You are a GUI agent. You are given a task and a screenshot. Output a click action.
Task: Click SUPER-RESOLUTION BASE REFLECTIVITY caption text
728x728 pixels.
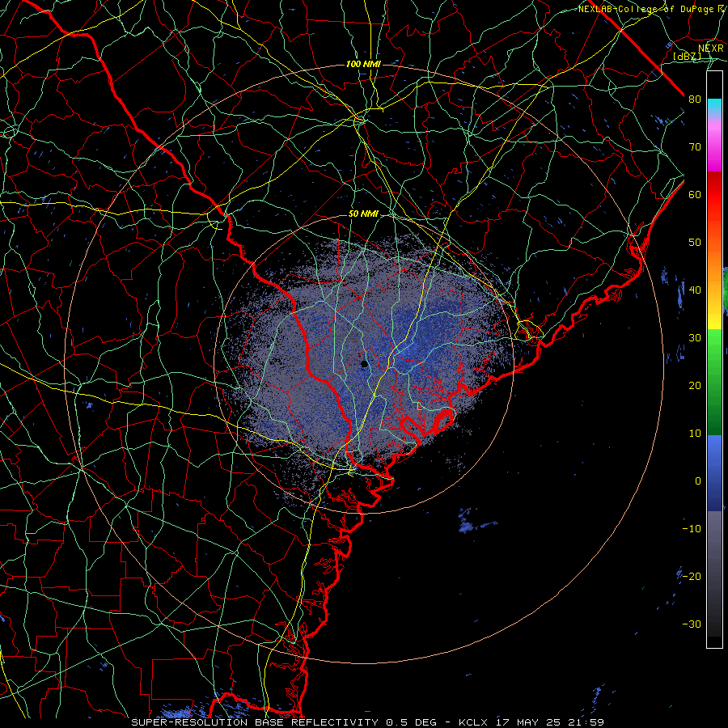(255, 722)
